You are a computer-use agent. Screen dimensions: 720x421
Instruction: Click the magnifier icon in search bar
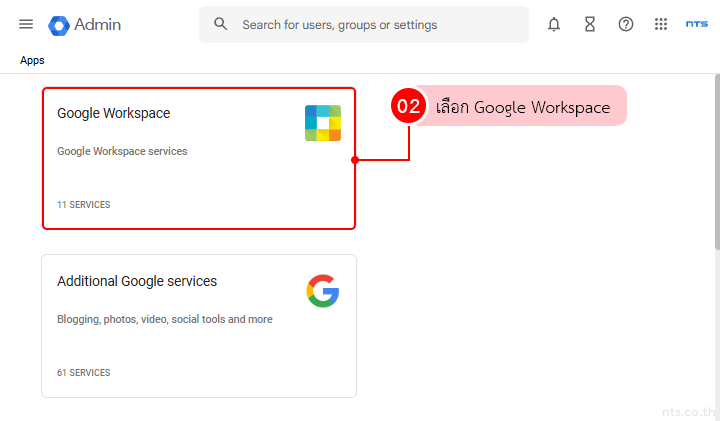221,24
